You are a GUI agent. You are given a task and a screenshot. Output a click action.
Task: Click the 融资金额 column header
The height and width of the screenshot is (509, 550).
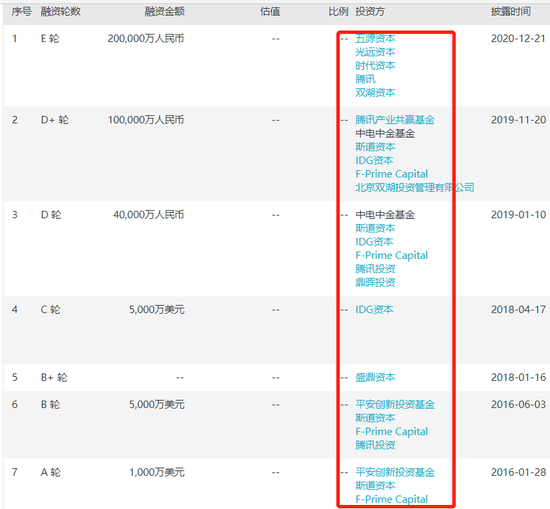165,12
